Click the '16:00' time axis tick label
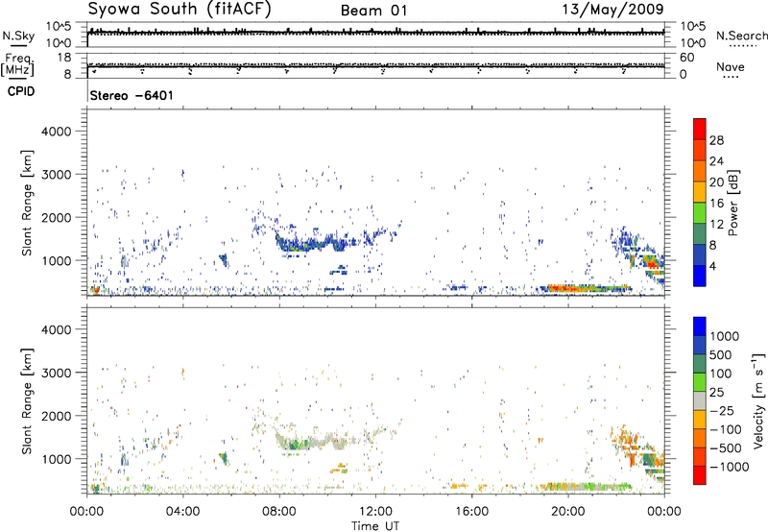This screenshot has width=768, height=532. point(471,512)
